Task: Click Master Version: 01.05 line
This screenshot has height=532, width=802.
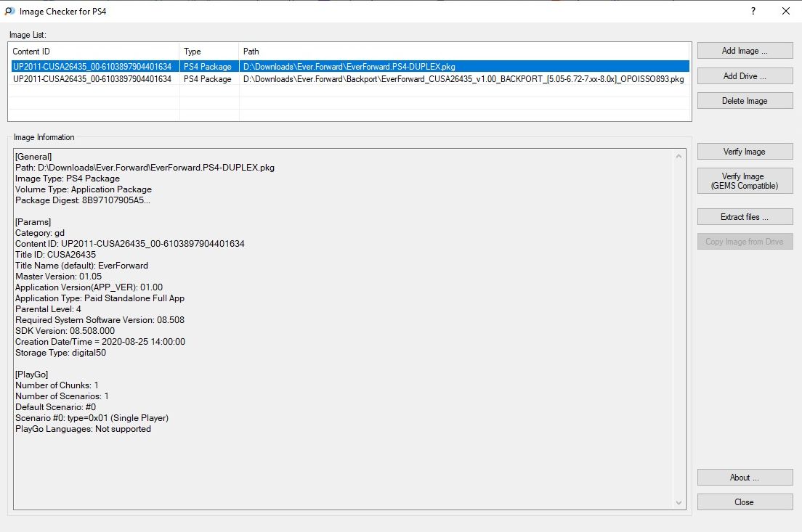Action: point(58,277)
